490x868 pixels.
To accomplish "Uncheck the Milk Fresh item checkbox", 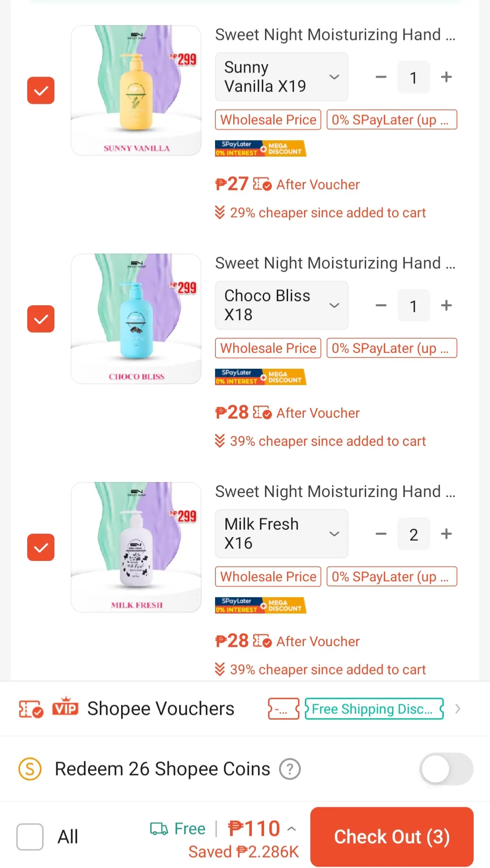I will click(x=41, y=547).
